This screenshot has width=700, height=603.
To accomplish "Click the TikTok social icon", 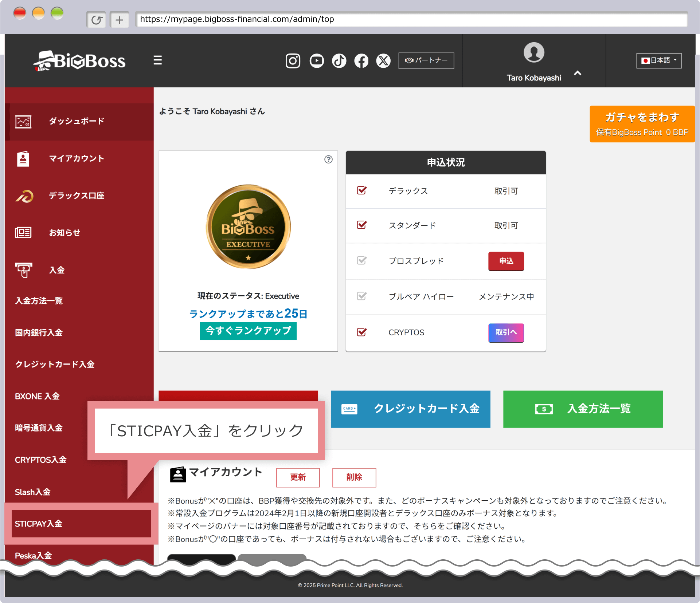I will (339, 61).
